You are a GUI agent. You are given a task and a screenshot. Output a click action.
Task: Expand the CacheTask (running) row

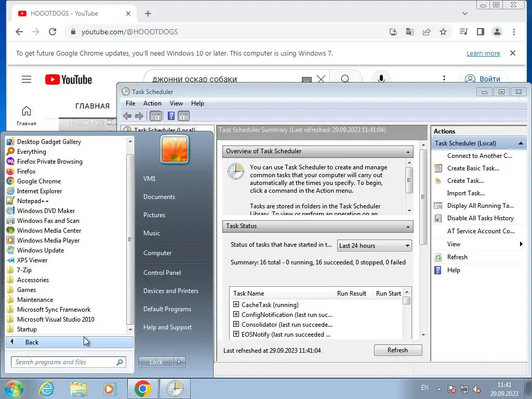coord(236,304)
